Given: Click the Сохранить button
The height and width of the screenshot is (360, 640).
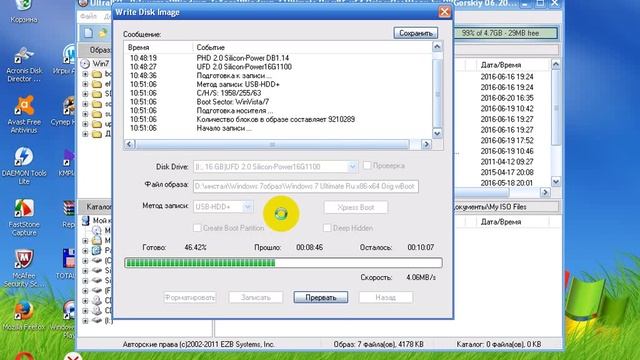Looking at the screenshot, I should (416, 33).
